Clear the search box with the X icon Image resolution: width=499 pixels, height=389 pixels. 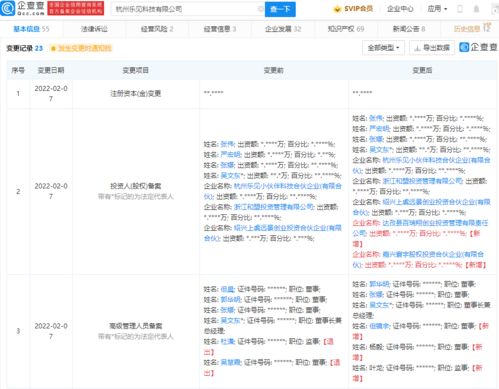coord(260,9)
